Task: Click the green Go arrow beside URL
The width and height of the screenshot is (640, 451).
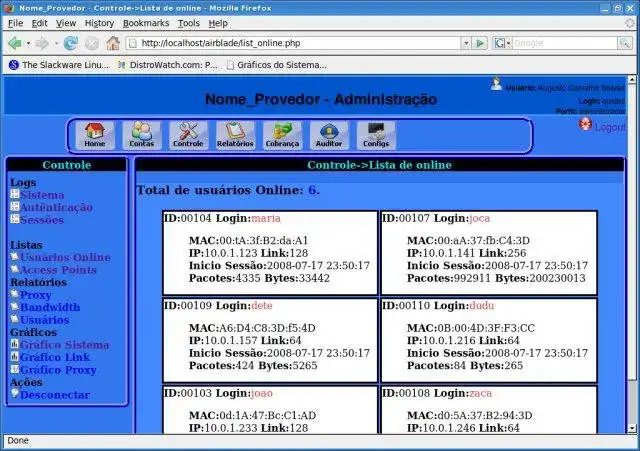Action: (480, 43)
